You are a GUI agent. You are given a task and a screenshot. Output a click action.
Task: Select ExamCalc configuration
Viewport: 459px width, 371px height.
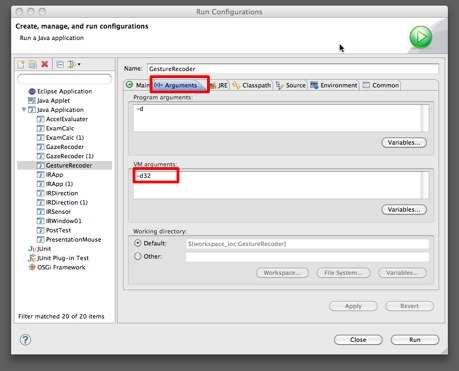[60, 128]
